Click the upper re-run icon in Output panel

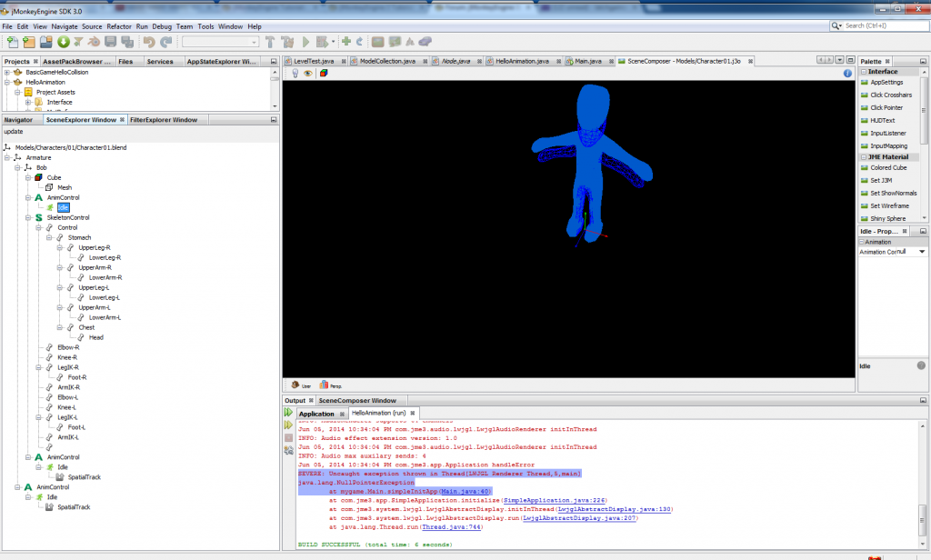pyautogui.click(x=288, y=412)
